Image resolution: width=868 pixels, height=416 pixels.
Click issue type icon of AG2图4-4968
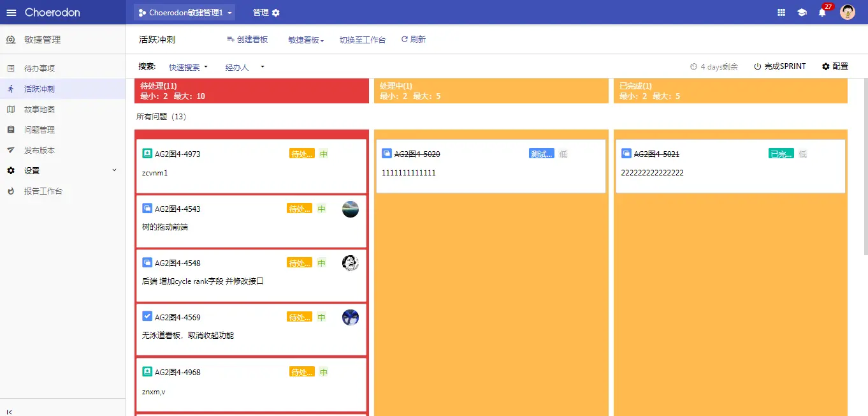pos(147,371)
